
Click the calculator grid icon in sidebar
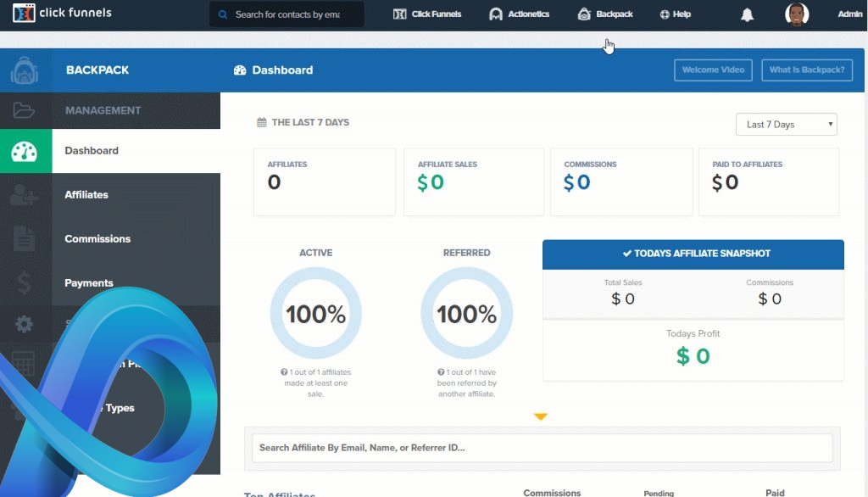pos(23,364)
